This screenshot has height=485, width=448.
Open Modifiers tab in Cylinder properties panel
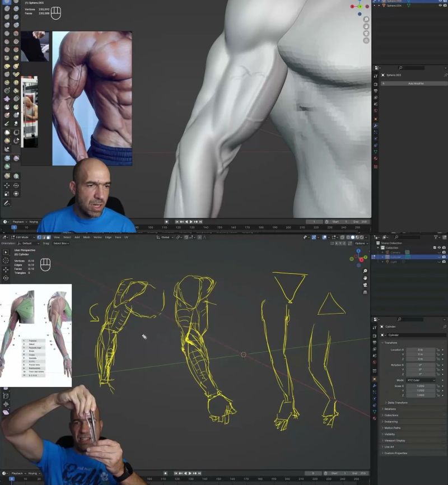[375, 385]
